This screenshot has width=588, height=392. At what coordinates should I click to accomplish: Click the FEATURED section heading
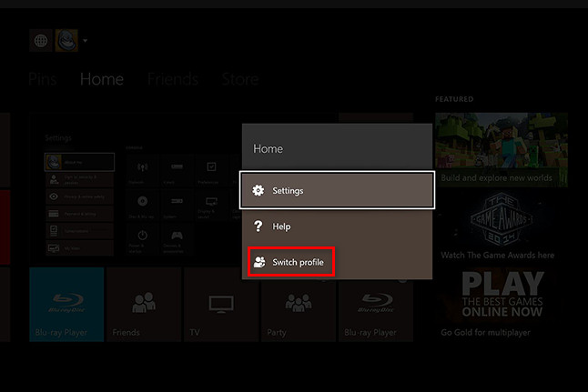tap(454, 99)
